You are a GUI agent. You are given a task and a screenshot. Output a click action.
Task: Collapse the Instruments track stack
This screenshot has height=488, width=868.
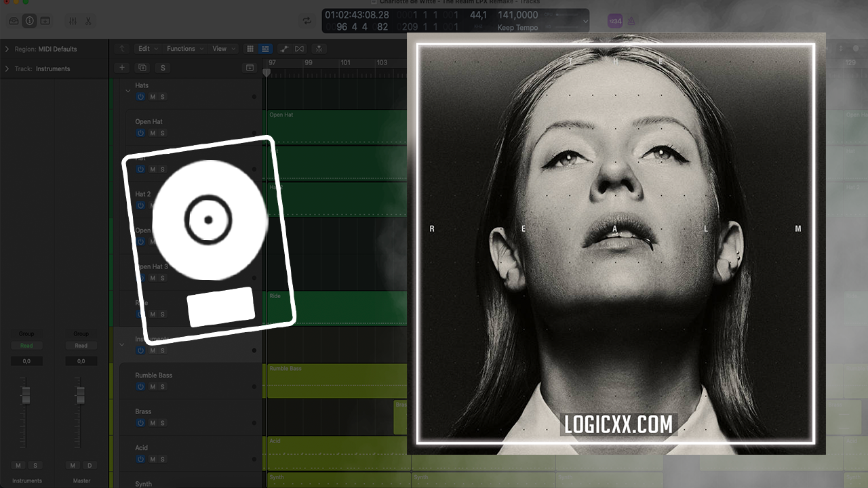point(122,344)
